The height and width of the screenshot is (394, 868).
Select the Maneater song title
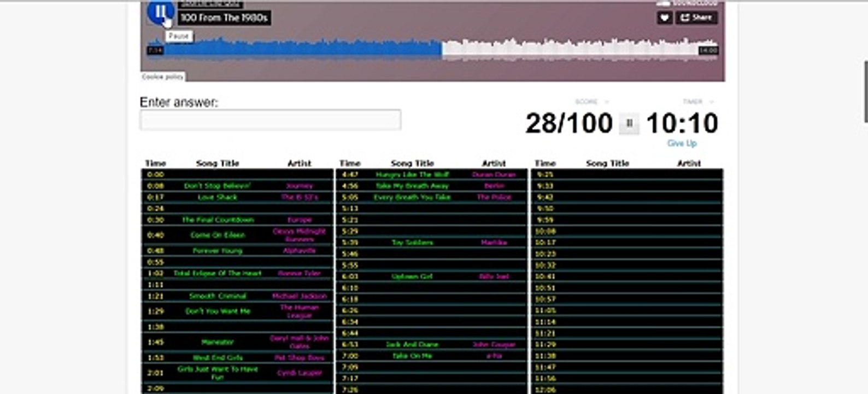pyautogui.click(x=218, y=343)
